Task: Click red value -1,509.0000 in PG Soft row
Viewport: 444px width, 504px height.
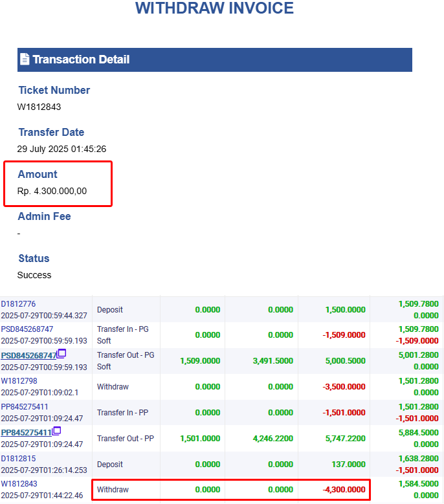Action: click(x=344, y=335)
